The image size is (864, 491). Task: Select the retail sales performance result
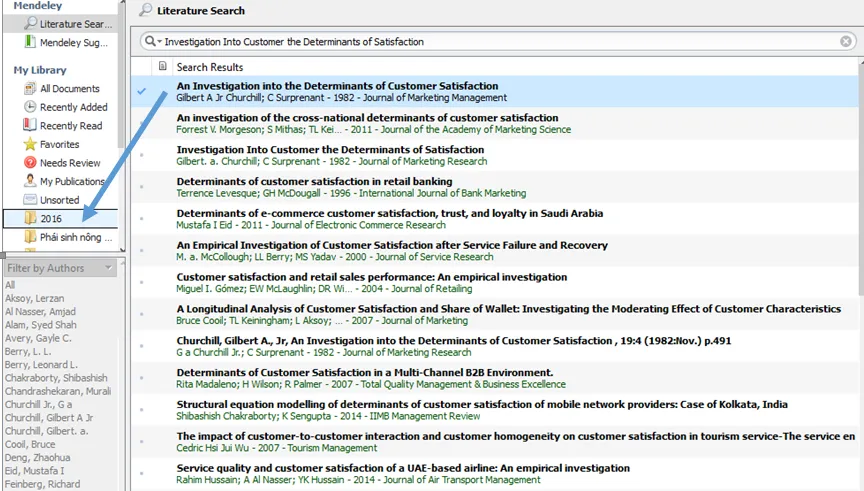[x=495, y=283]
